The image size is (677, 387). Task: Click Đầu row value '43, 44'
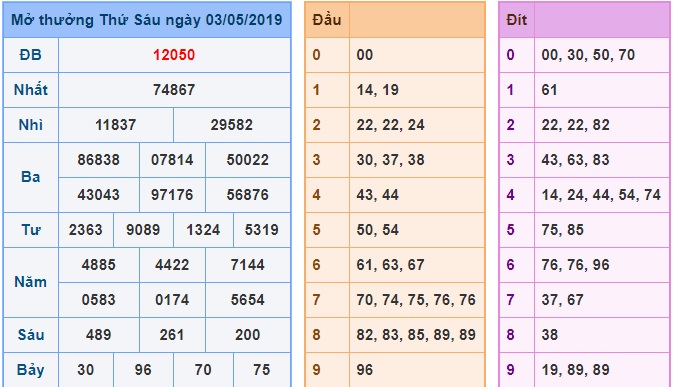pyautogui.click(x=378, y=195)
